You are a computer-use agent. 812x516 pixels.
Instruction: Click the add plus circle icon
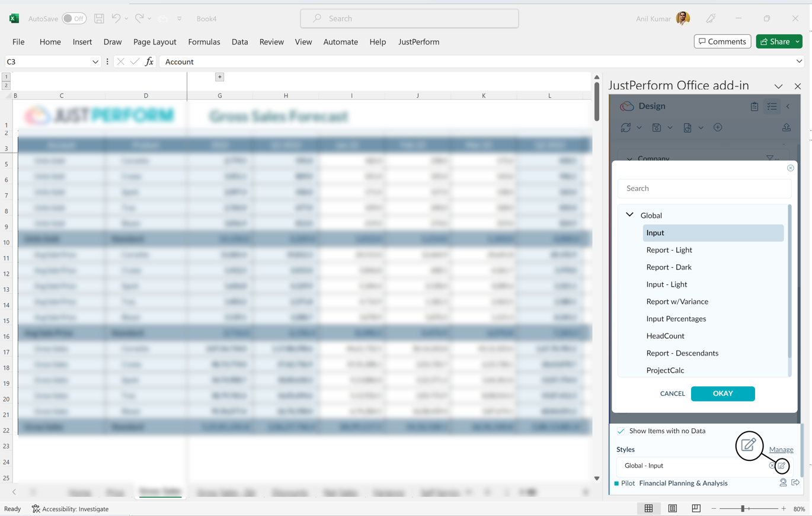[x=718, y=127]
